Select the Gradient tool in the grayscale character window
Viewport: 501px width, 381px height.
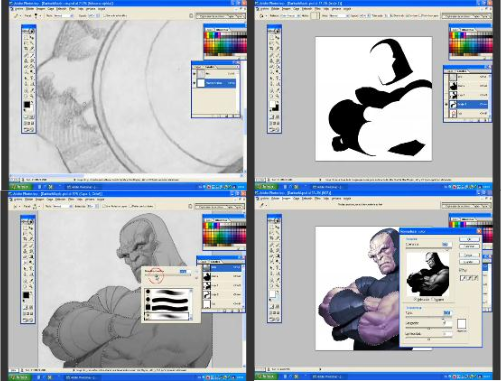coord(31,257)
